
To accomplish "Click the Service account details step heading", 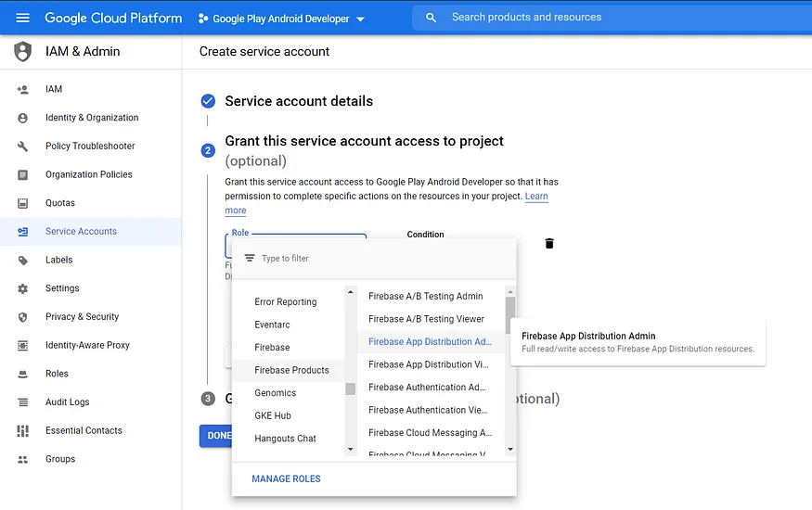I will 299,101.
